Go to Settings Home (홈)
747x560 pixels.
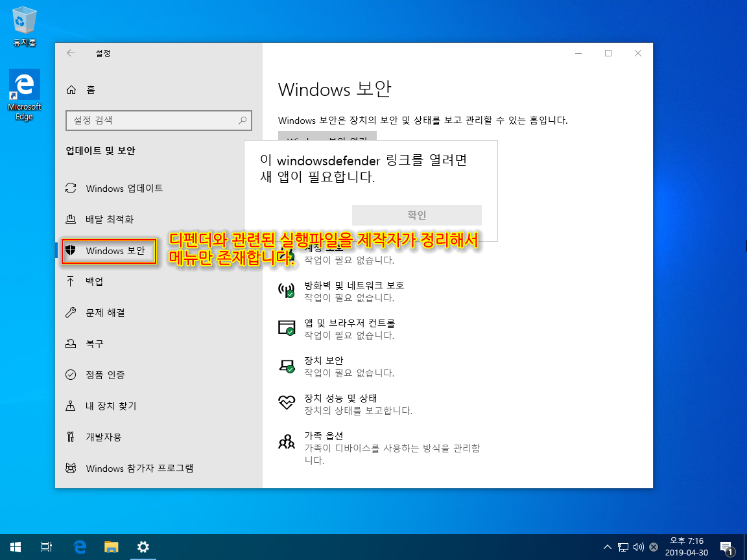81,89
